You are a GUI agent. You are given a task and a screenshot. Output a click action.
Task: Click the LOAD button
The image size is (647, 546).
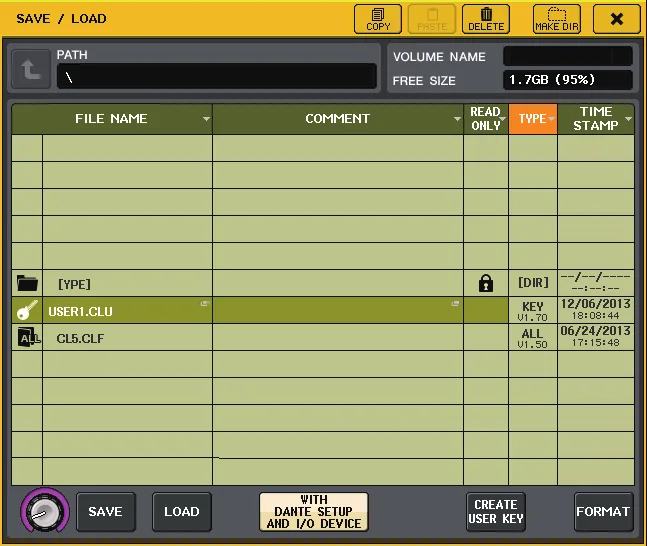point(182,512)
